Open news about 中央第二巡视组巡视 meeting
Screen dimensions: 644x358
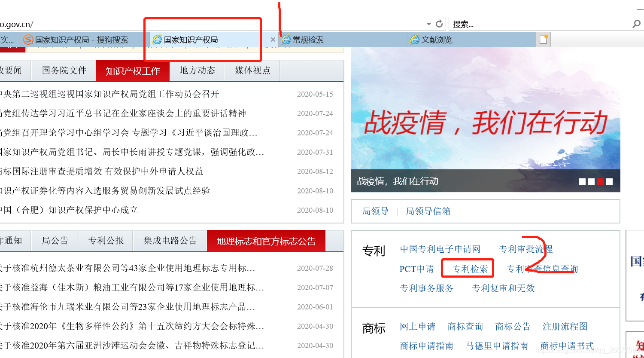coord(109,94)
